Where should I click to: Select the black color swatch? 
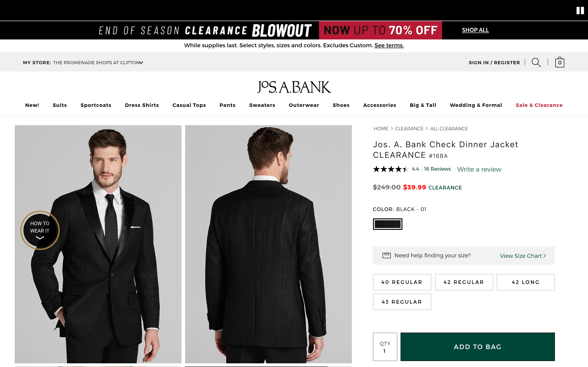click(x=387, y=224)
